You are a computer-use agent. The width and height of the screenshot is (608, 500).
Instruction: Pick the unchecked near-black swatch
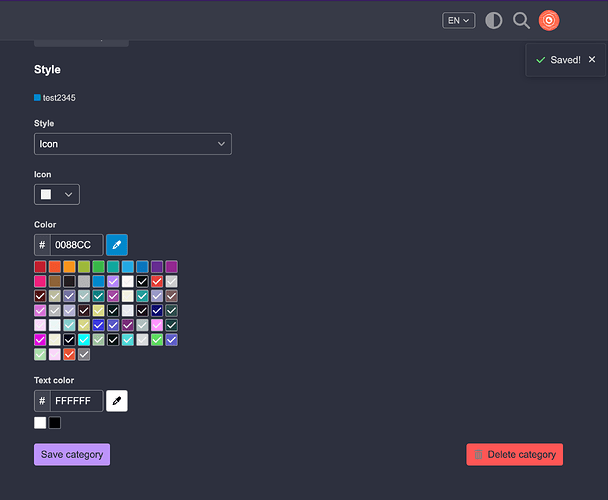[x=69, y=281]
